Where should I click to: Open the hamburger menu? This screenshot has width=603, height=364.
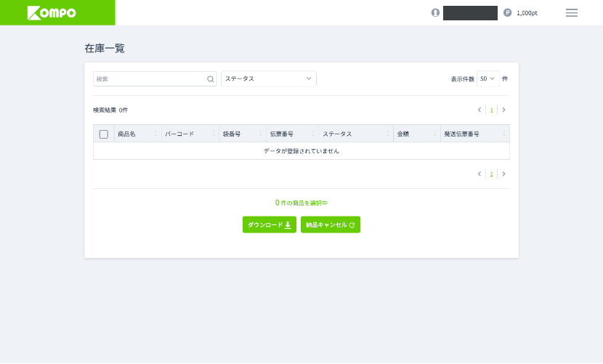[572, 12]
